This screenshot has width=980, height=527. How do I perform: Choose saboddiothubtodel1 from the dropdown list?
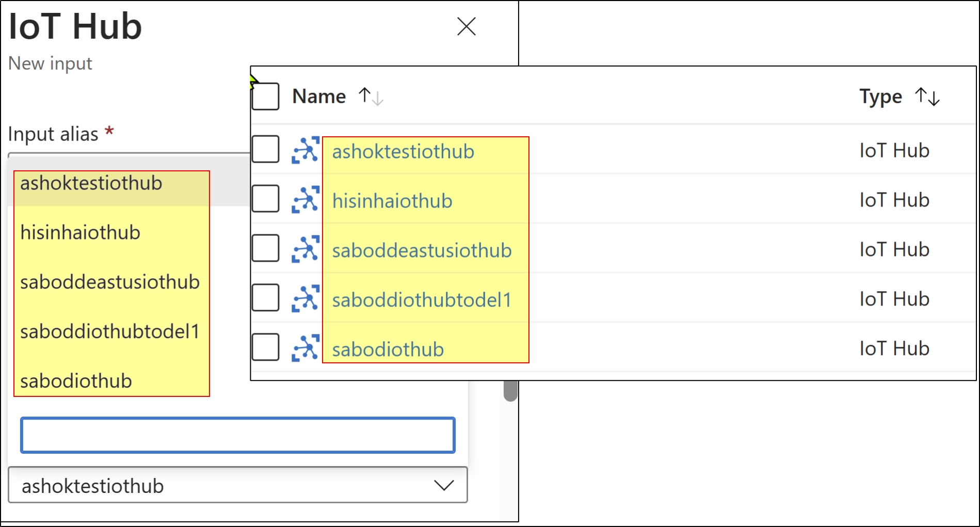[x=110, y=332]
